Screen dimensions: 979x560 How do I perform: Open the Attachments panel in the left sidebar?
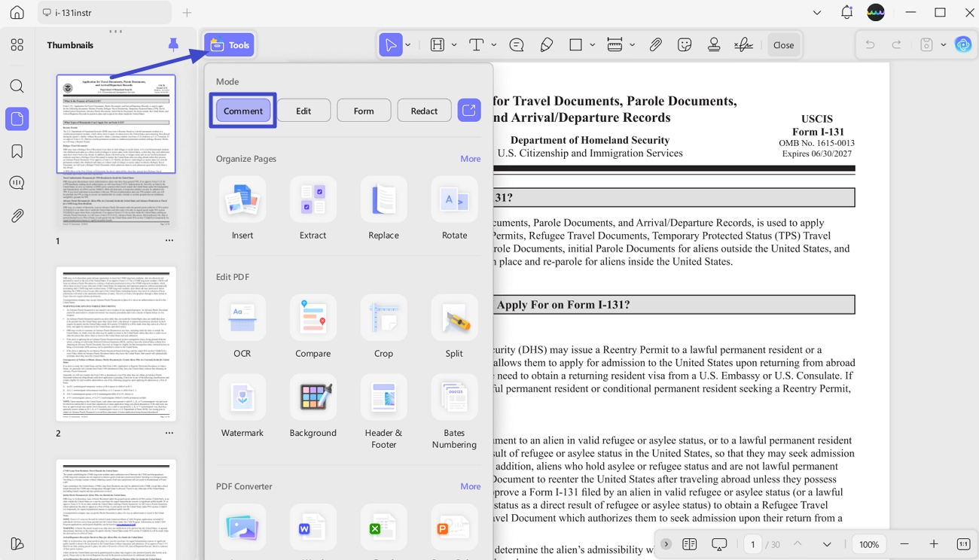(x=17, y=216)
